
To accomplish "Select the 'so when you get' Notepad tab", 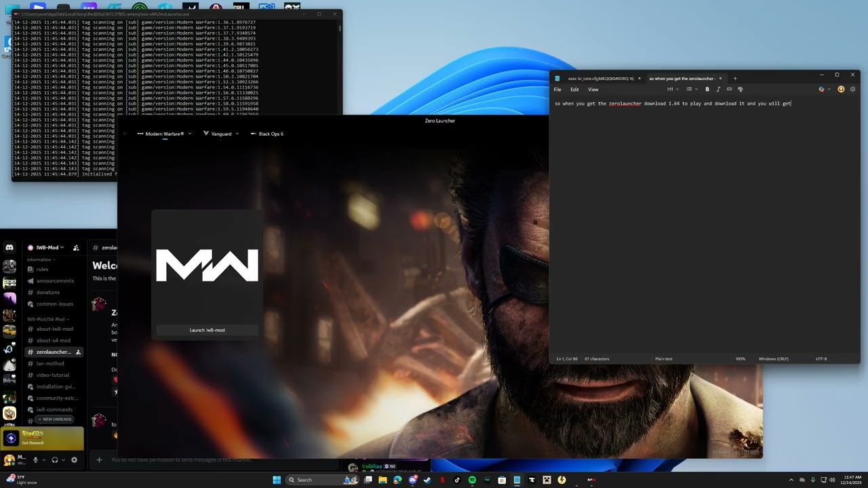I will [685, 78].
